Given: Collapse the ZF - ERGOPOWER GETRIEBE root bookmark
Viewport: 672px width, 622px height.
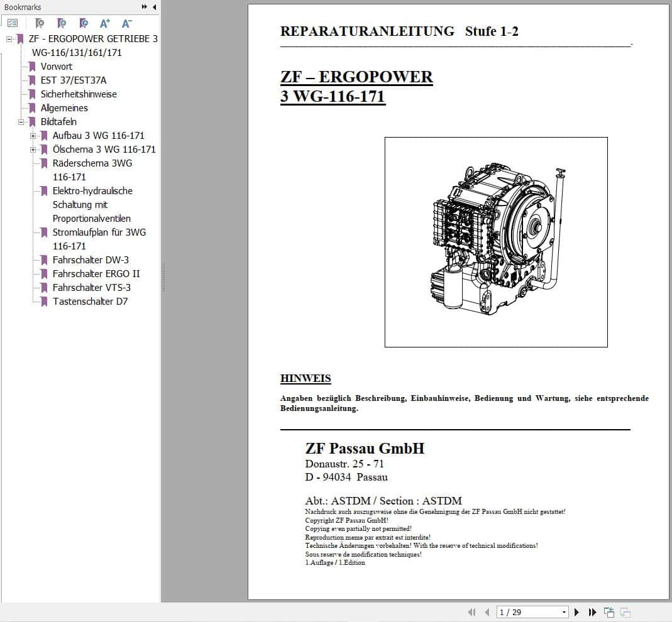Looking at the screenshot, I should pos(9,39).
